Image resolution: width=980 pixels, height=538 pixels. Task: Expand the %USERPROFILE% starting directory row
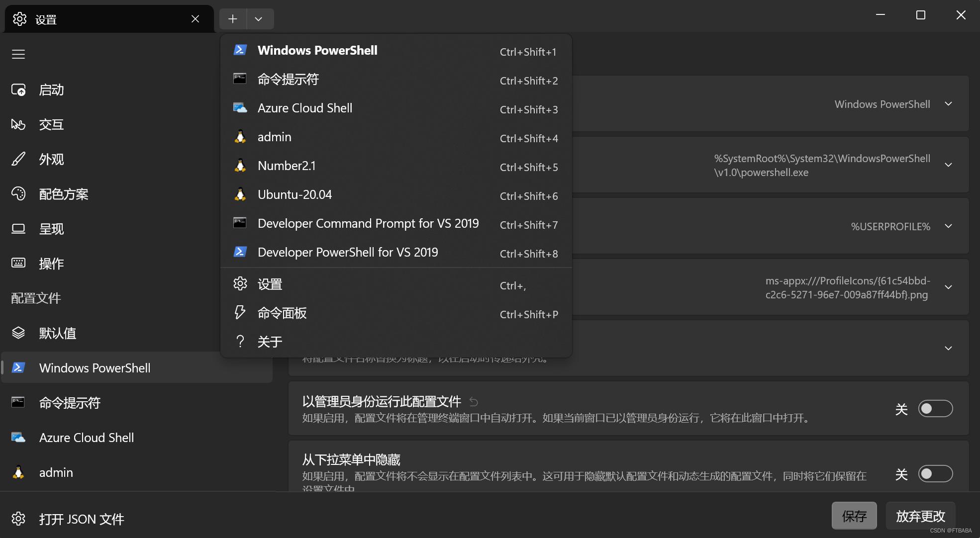948,226
